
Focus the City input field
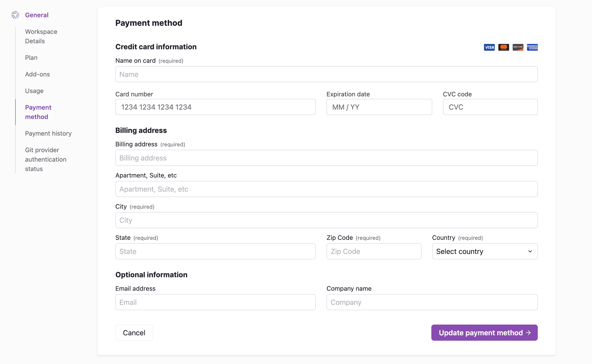[x=326, y=220]
